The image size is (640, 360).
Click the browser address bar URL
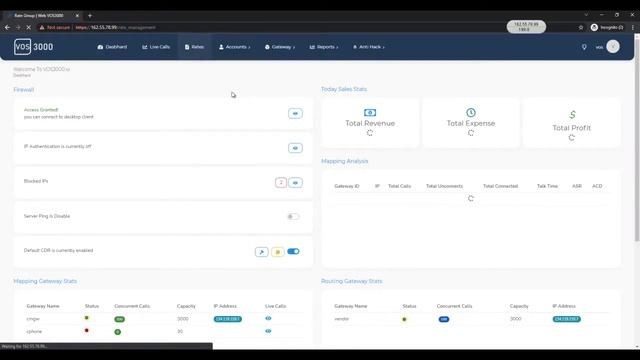(x=116, y=27)
